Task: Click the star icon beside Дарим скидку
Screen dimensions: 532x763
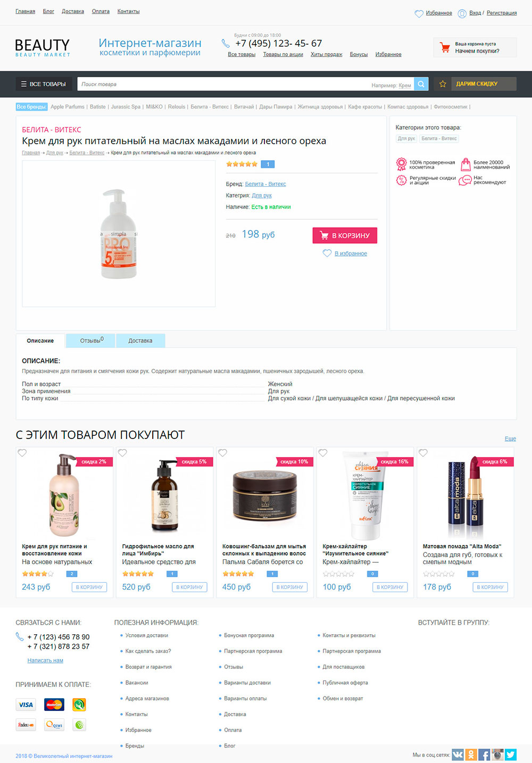Action: click(443, 84)
